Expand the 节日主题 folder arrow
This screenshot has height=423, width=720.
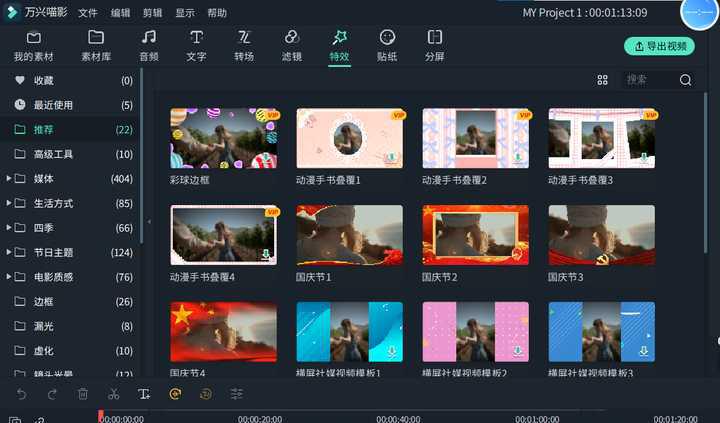pos(8,252)
